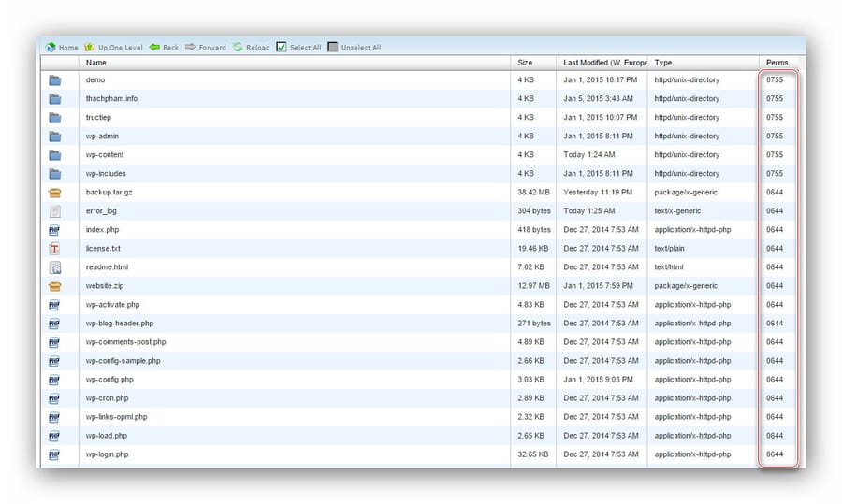Screen dimensions: 842x504
Task: Select the file name wp-content
Action: click(x=104, y=154)
